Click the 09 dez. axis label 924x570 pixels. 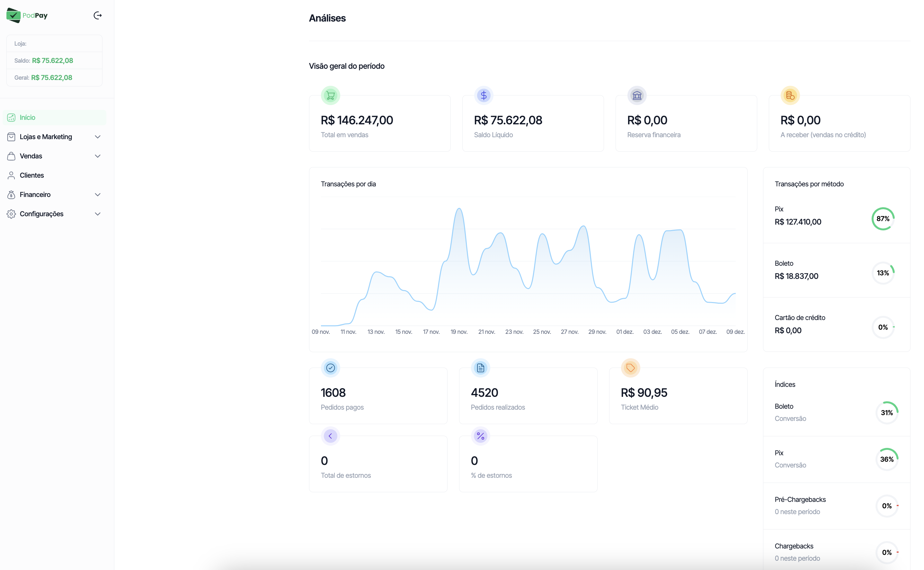coord(735,332)
